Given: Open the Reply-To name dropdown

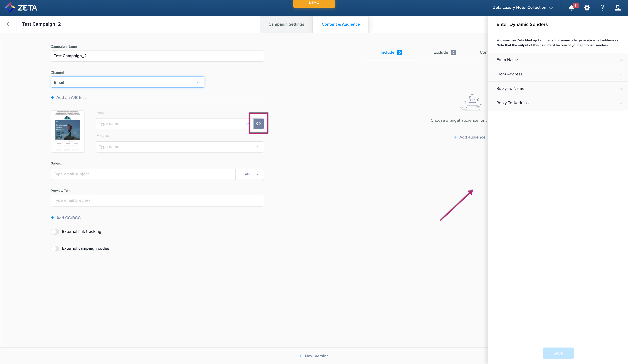Looking at the screenshot, I should coord(179,147).
